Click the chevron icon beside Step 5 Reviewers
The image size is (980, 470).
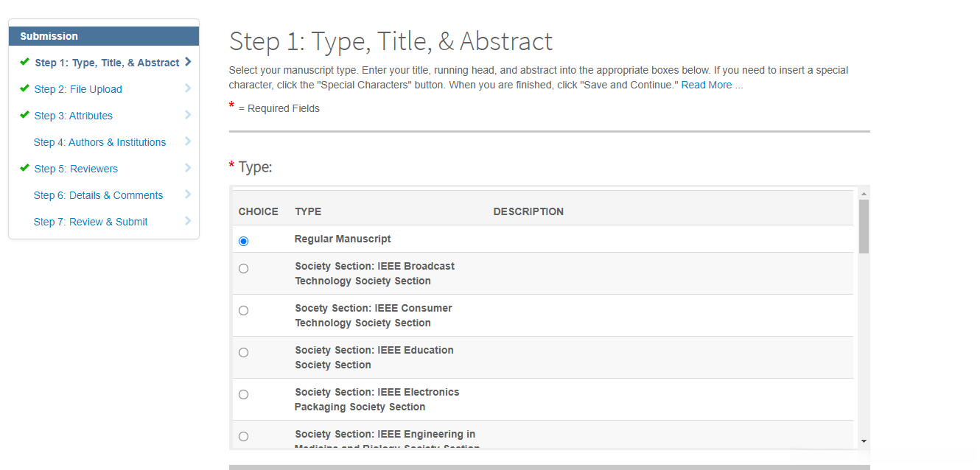pyautogui.click(x=189, y=168)
